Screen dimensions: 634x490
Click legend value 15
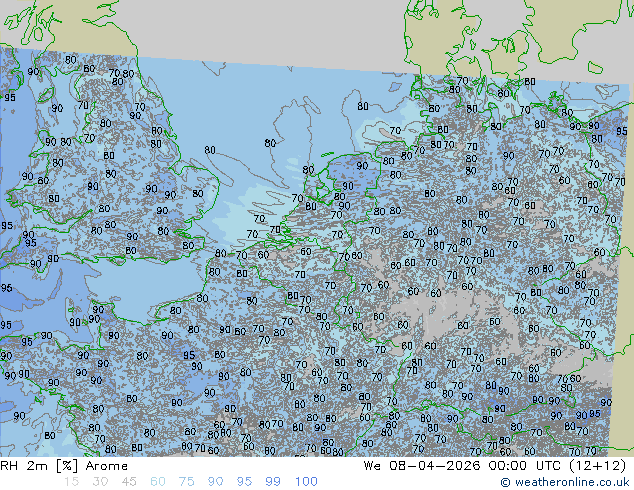(x=71, y=482)
